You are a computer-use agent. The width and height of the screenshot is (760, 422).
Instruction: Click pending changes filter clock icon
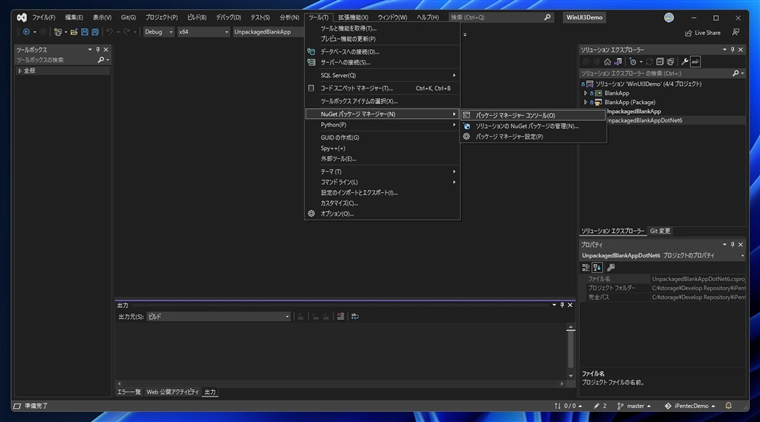pyautogui.click(x=633, y=62)
